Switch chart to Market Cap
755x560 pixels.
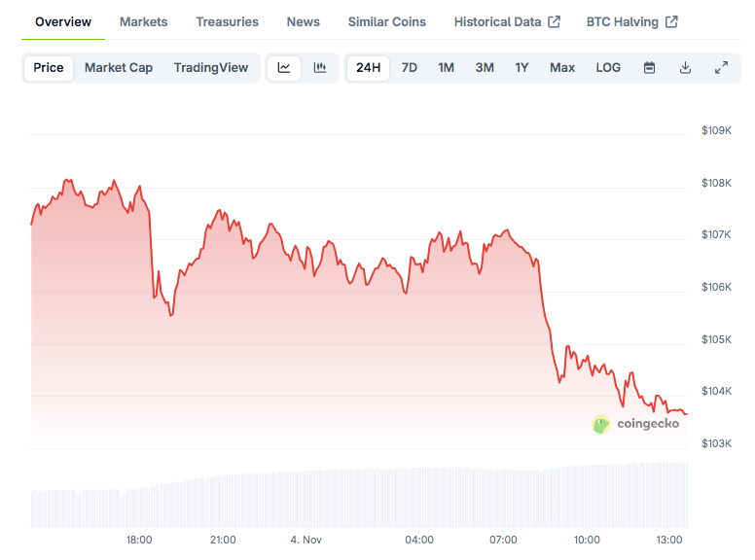click(119, 68)
